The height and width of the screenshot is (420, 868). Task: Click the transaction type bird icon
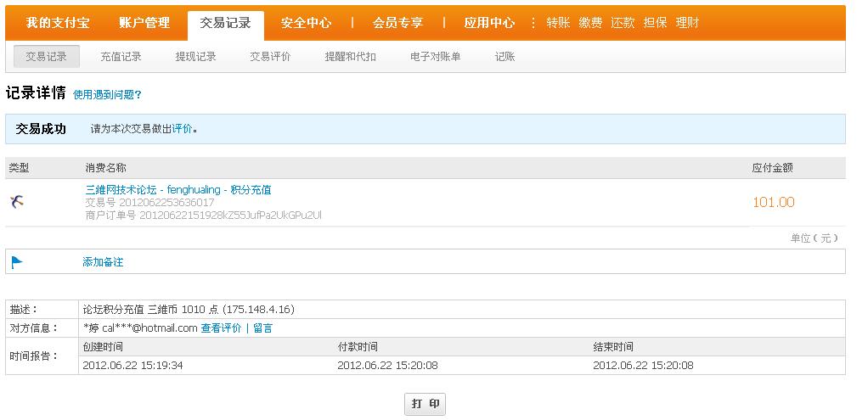pyautogui.click(x=17, y=202)
